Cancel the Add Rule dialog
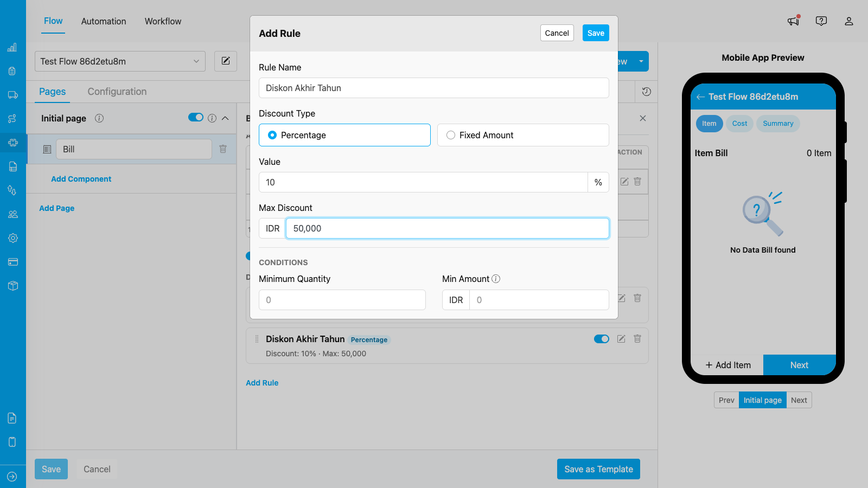 [x=557, y=33]
